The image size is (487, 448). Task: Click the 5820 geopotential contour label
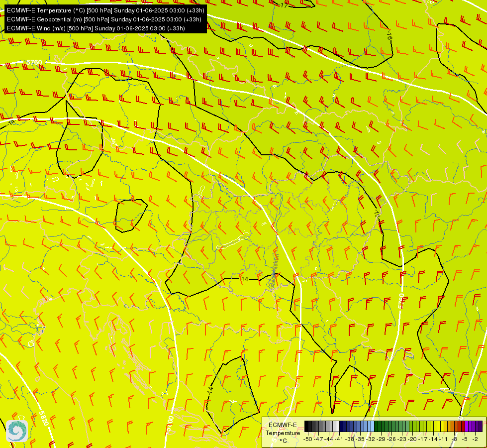[x=43, y=418]
